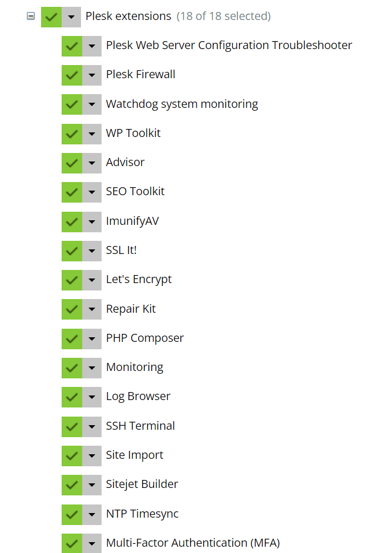Open dropdown arrow beside Plesk extensions
392x553 pixels.
(x=71, y=17)
